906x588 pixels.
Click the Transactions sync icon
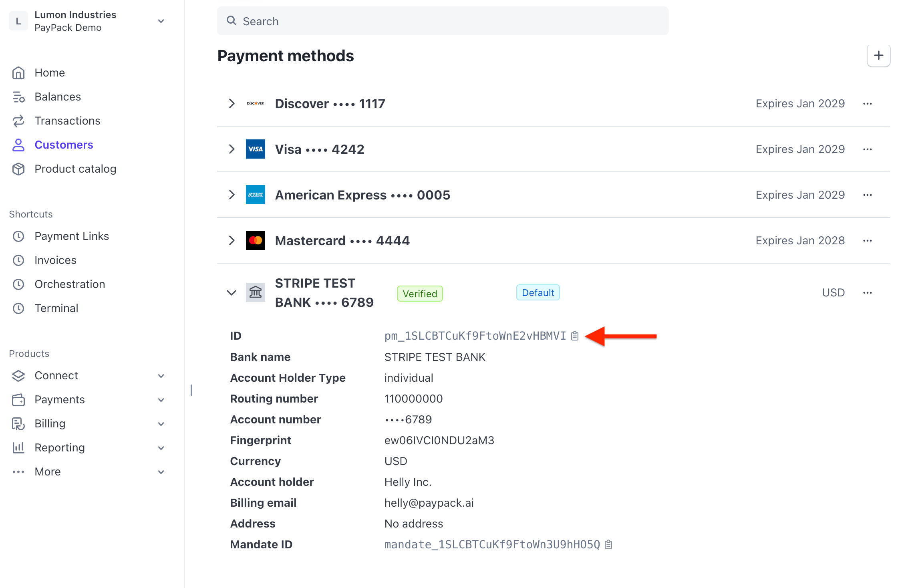click(x=18, y=121)
